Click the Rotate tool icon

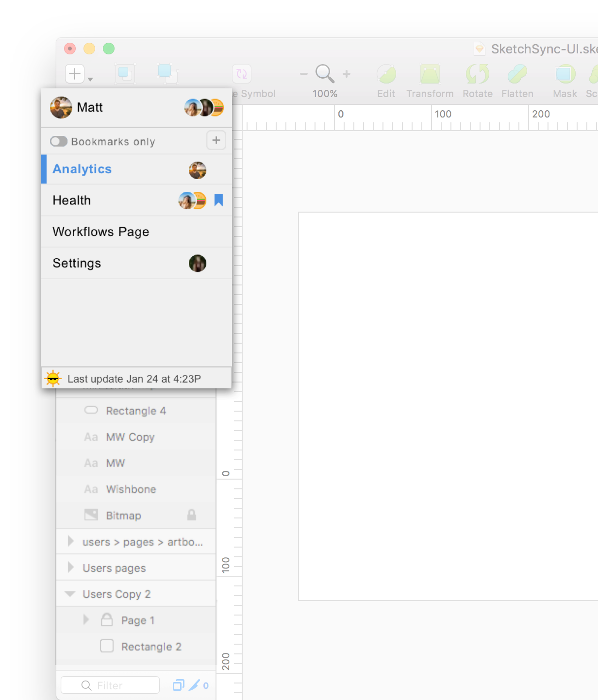[477, 74]
